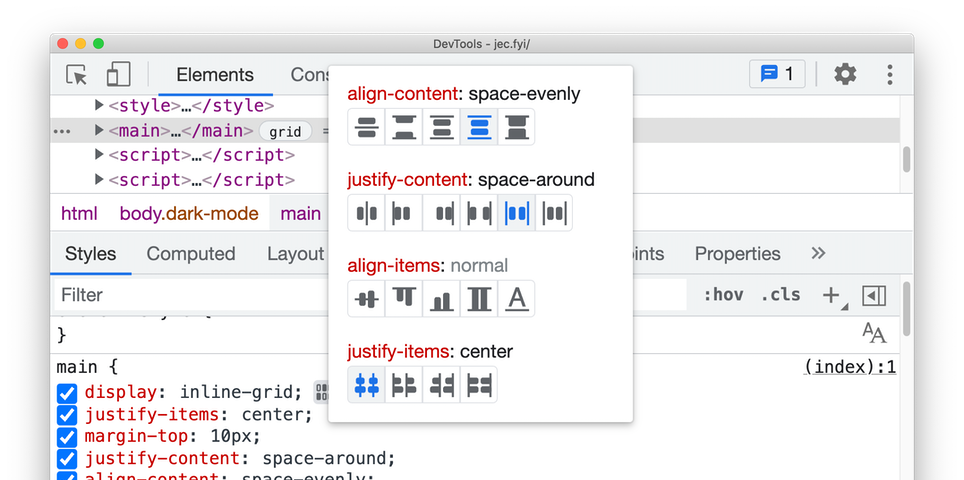
Task: Select align-items stretch icon
Action: pos(479,299)
